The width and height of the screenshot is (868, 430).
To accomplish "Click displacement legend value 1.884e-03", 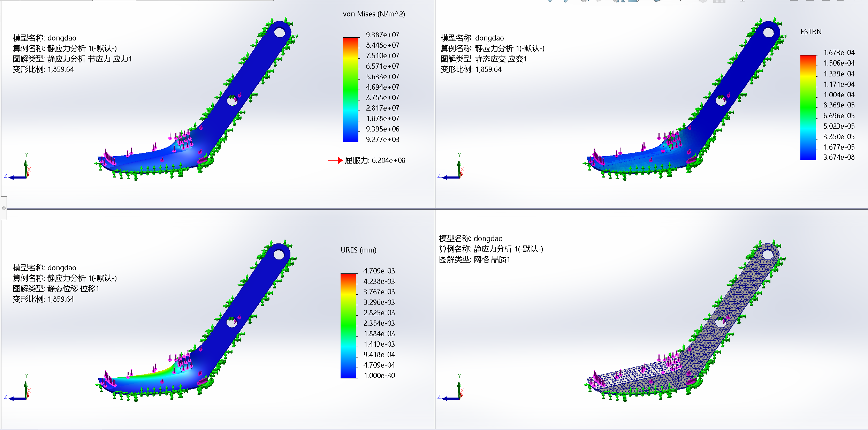I will tap(379, 334).
